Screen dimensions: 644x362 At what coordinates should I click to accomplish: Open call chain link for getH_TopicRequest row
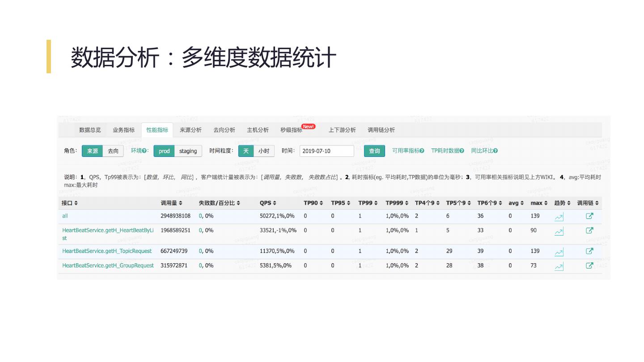pos(589,251)
